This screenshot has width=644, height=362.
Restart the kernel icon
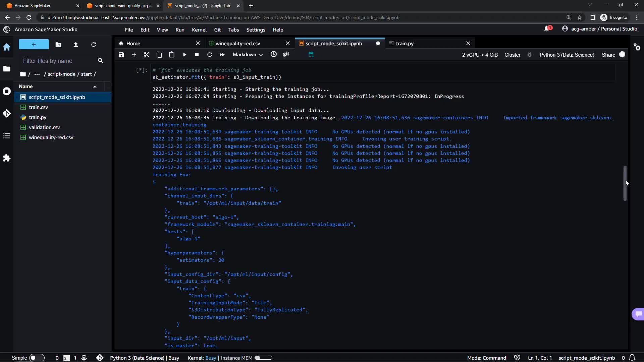coord(210,55)
